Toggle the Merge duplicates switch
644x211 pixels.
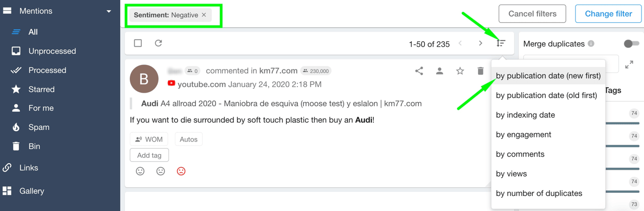click(x=631, y=44)
